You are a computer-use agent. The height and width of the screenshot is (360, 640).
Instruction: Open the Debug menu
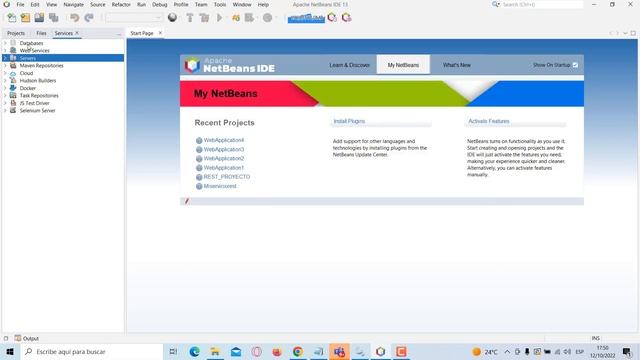click(x=160, y=4)
